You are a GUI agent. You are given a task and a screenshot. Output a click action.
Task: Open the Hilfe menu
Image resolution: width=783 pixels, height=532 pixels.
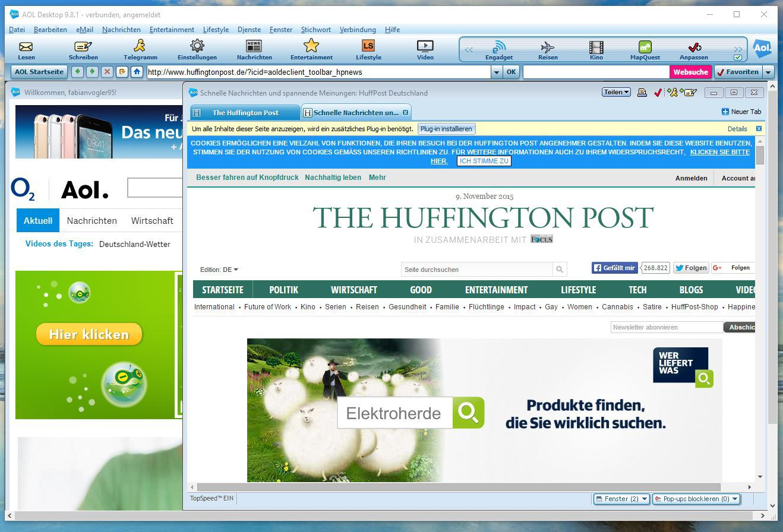[x=392, y=30]
